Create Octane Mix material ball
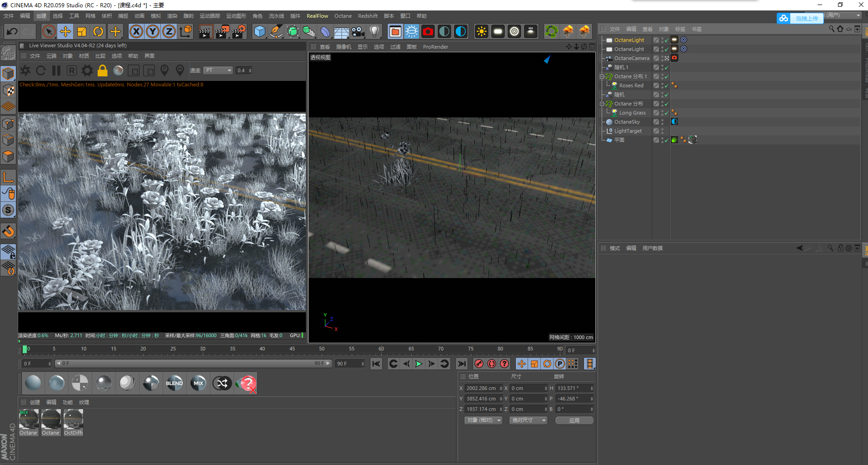 199,383
